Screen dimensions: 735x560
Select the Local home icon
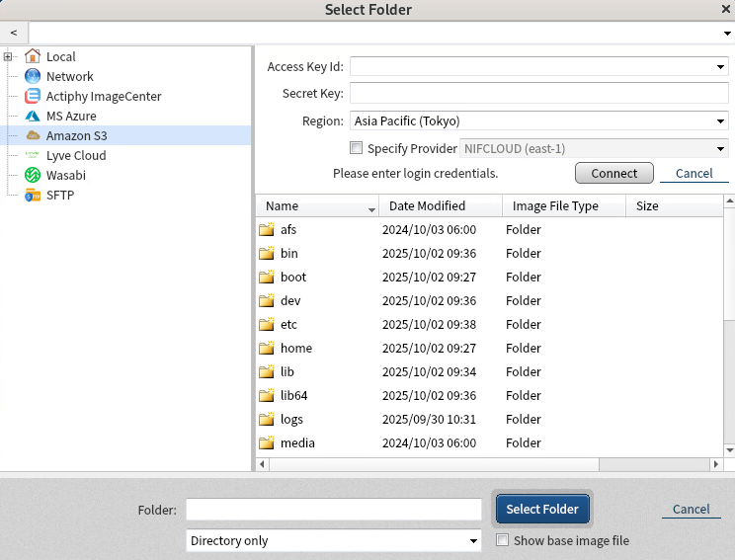click(x=33, y=56)
